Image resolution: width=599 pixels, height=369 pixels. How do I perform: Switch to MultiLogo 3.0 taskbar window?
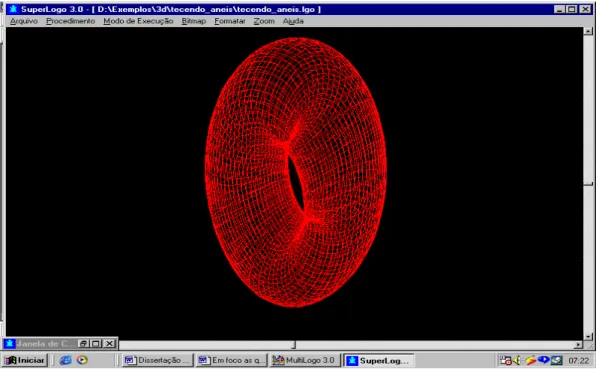(x=305, y=360)
